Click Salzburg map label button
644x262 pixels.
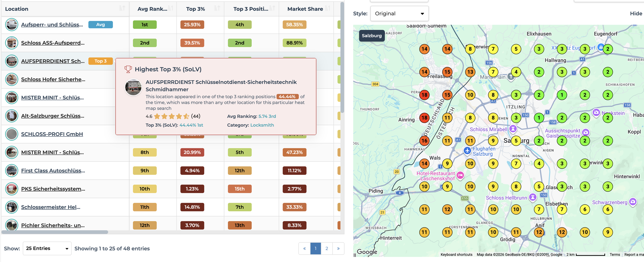(x=372, y=36)
